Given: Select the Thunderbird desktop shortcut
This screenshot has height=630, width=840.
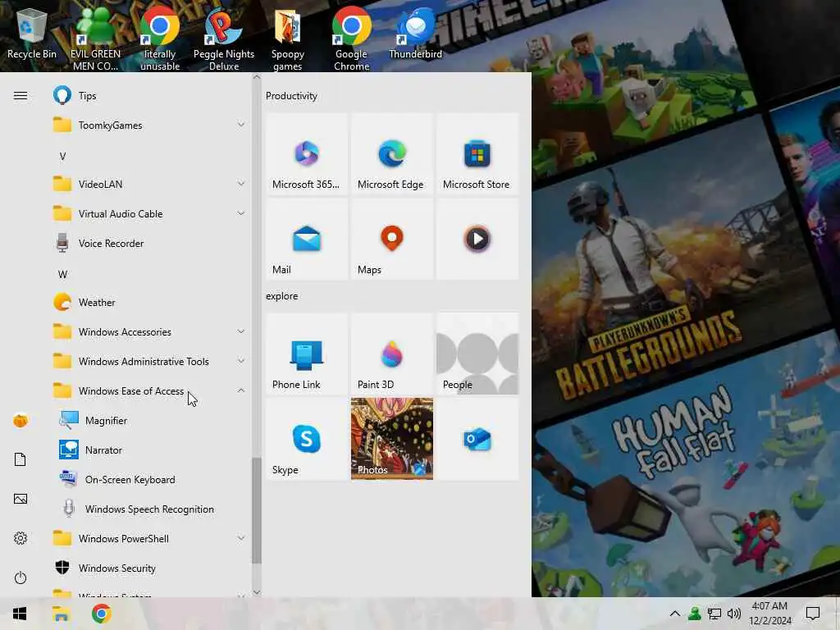Looking at the screenshot, I should [x=416, y=33].
